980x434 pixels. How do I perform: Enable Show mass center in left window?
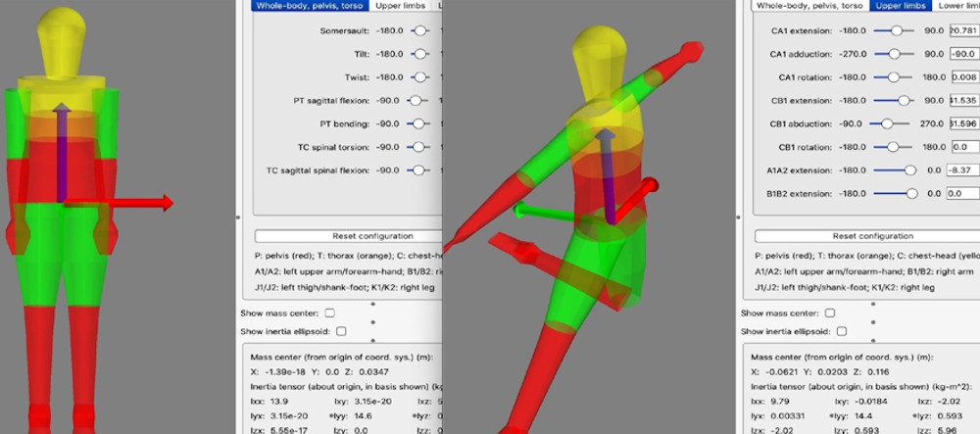click(329, 313)
